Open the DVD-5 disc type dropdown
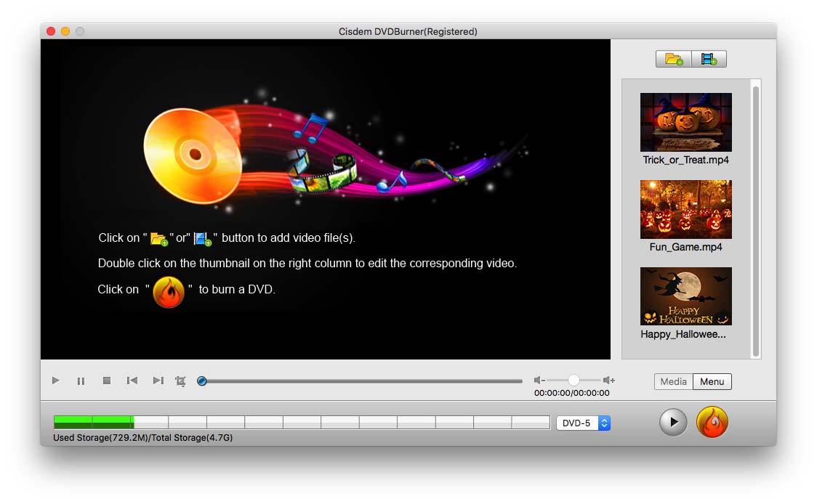The width and height of the screenshot is (817, 504). tap(583, 423)
